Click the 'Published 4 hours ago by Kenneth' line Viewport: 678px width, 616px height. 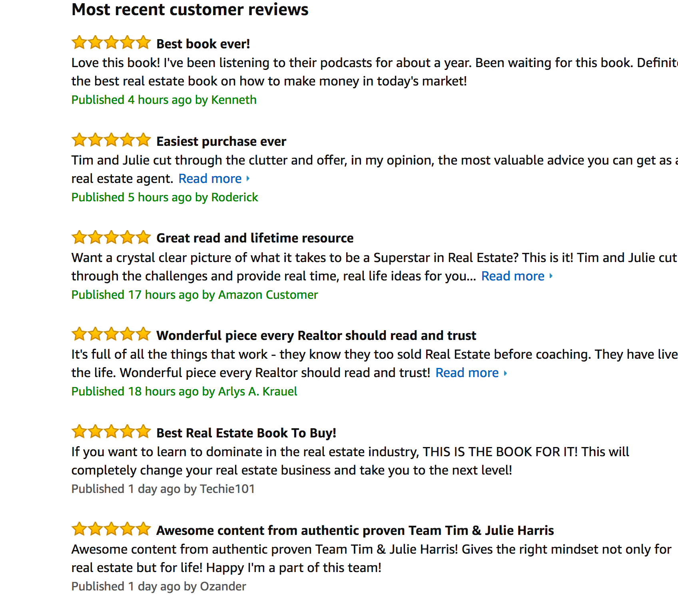point(164,100)
